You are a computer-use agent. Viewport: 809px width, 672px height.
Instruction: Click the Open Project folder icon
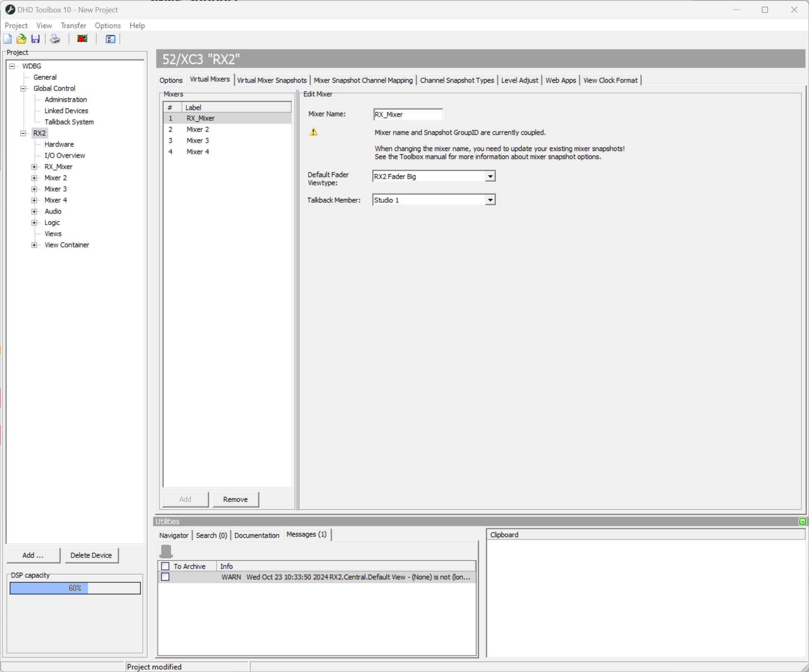pos(21,39)
